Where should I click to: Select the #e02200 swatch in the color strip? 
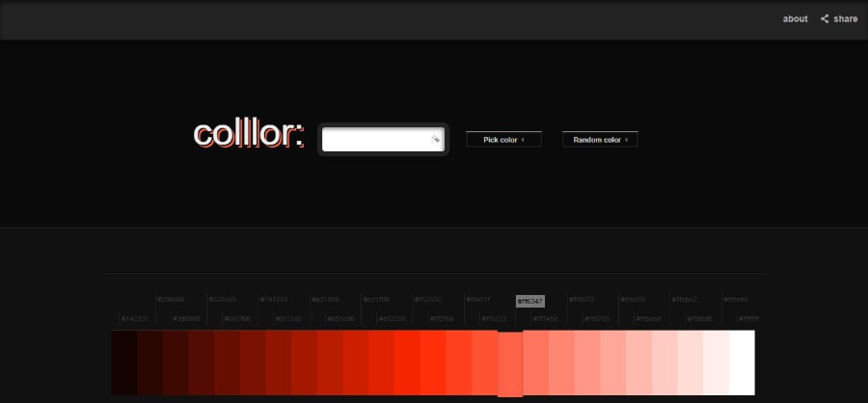tap(381, 363)
